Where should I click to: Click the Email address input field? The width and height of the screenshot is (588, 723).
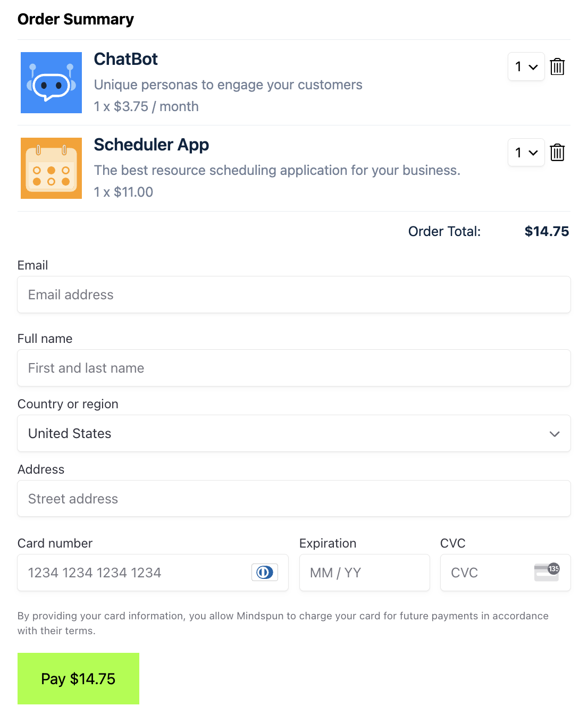pyautogui.click(x=294, y=295)
